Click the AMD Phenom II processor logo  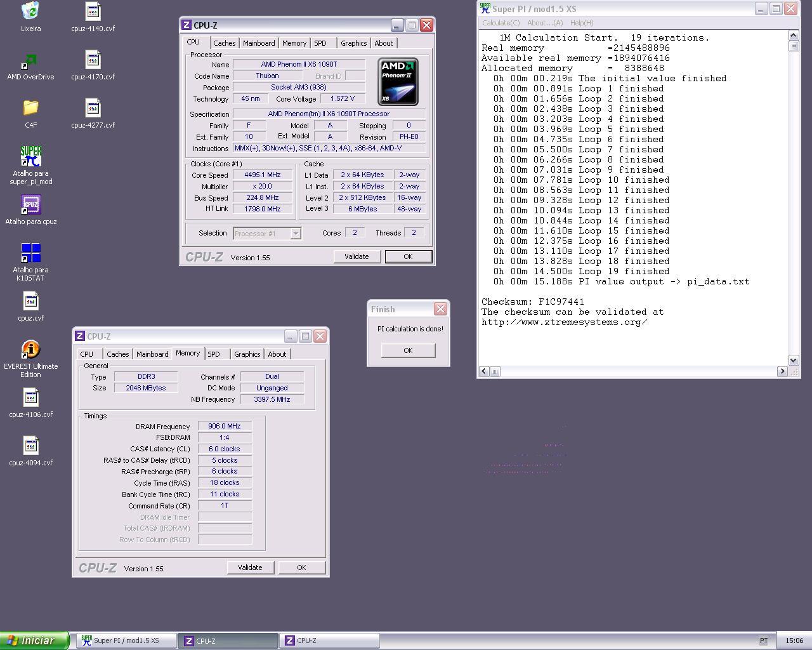[398, 81]
